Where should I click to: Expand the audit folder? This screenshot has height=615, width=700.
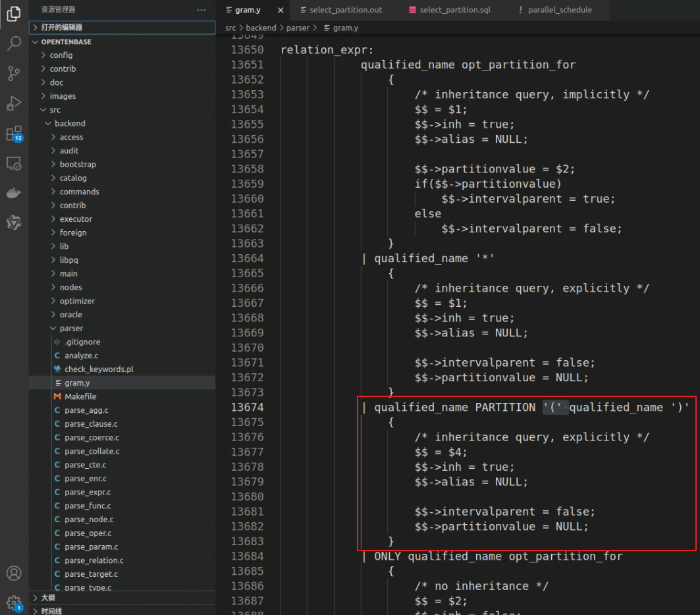coord(122,150)
